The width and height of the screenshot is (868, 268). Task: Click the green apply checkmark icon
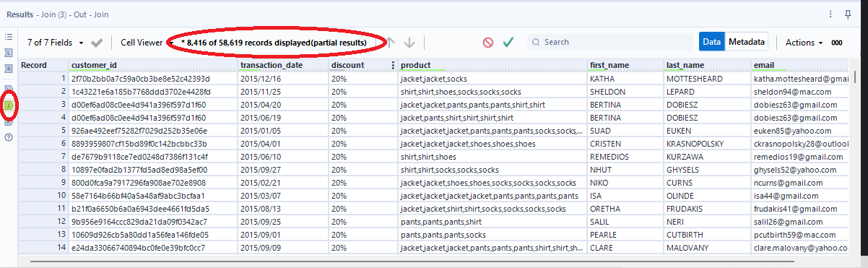point(508,43)
